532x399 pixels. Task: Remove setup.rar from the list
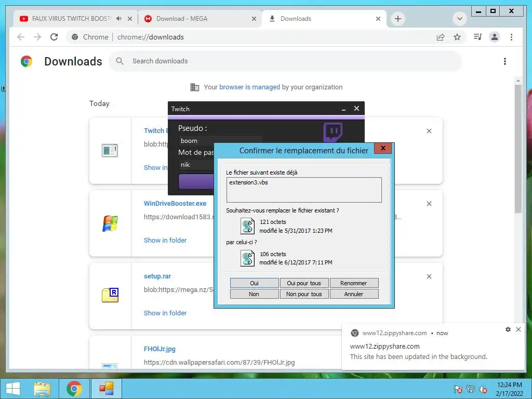pyautogui.click(x=429, y=276)
